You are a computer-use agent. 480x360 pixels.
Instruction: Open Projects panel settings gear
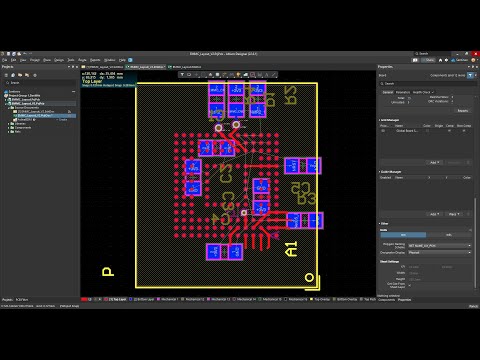[x=35, y=75]
